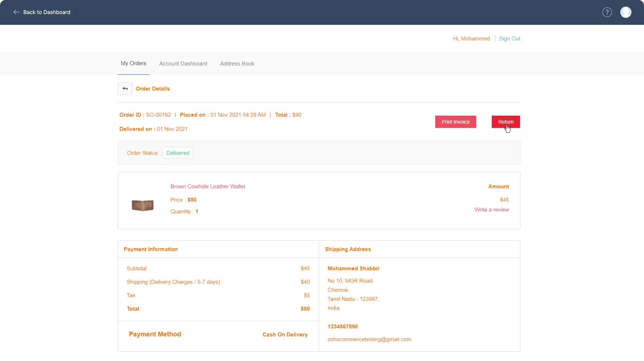Open the Brown Cowhide Leather Wallet link
This screenshot has height=361, width=644.
208,186
